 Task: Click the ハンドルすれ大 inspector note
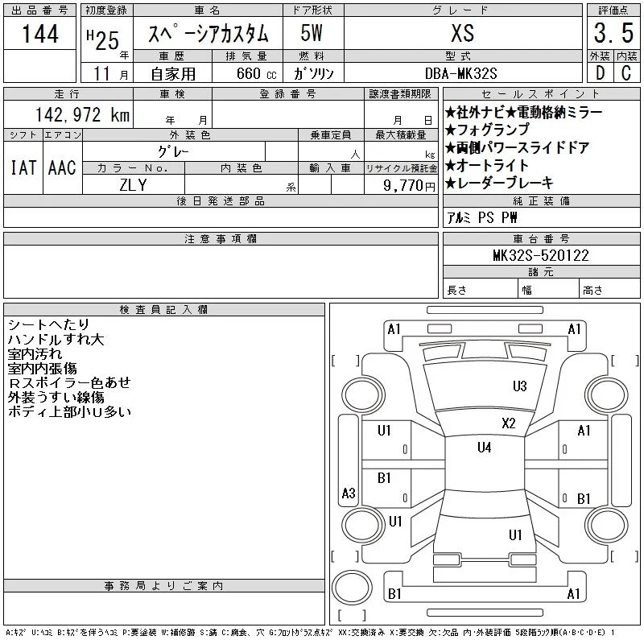[x=56, y=340]
